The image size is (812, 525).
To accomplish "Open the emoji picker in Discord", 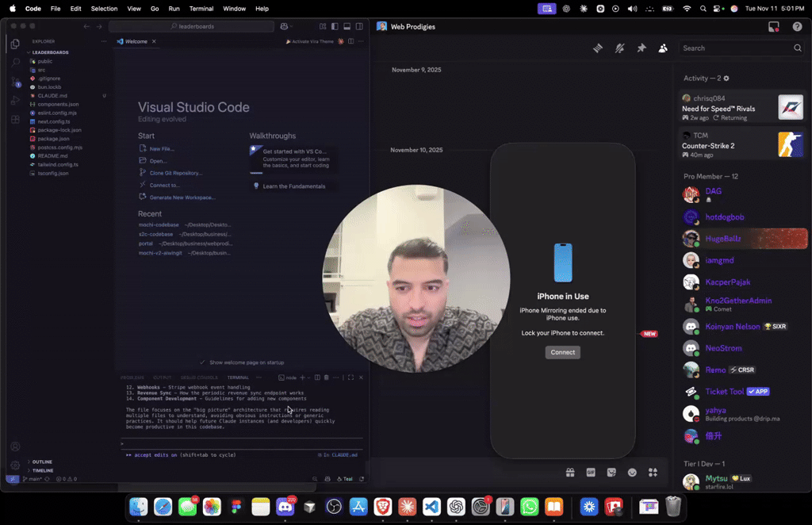I will point(632,472).
